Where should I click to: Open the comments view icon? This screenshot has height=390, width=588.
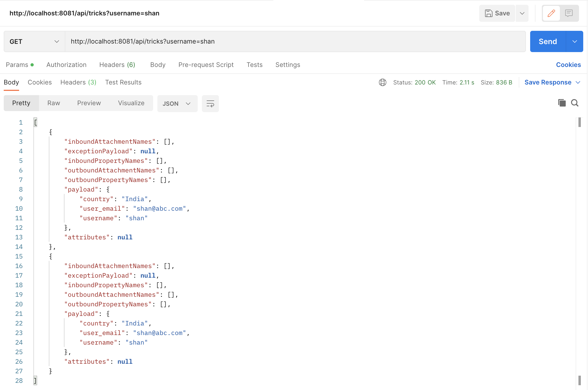pos(569,13)
